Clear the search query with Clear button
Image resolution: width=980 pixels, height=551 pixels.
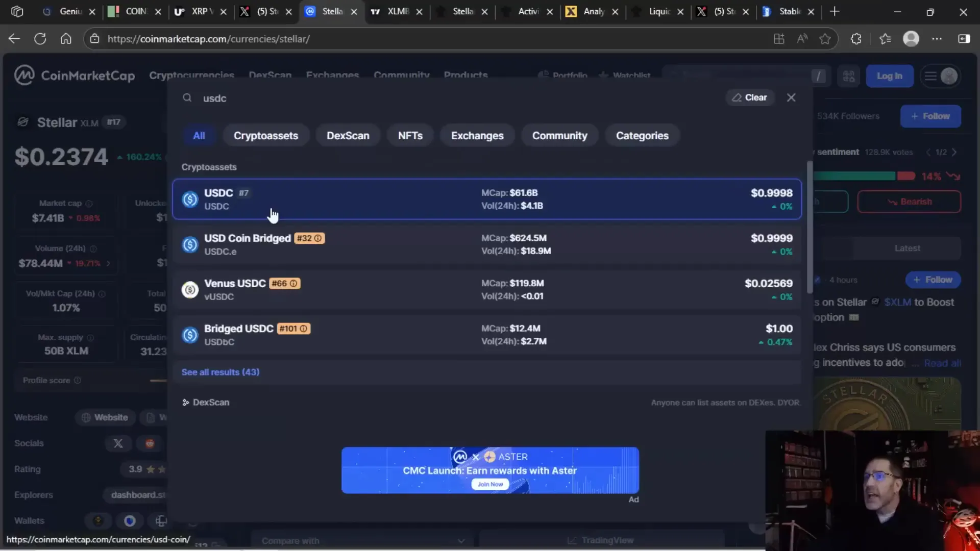[750, 97]
